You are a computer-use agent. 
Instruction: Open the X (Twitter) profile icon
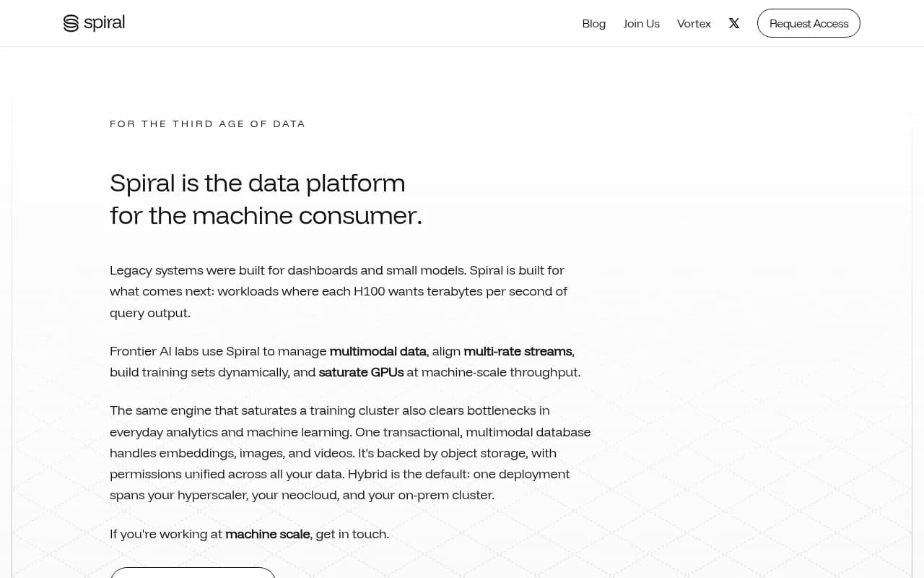[734, 23]
